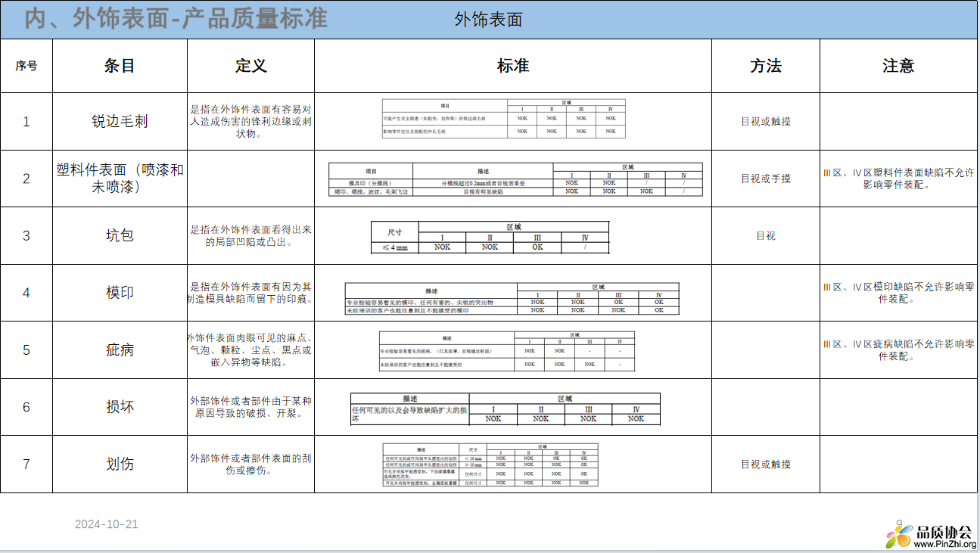Click the title 内、外饰表面-产品质量标准

176,19
